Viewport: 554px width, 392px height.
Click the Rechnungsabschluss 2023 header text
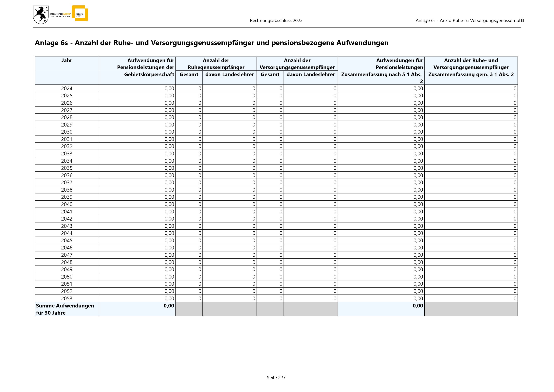point(276,21)
